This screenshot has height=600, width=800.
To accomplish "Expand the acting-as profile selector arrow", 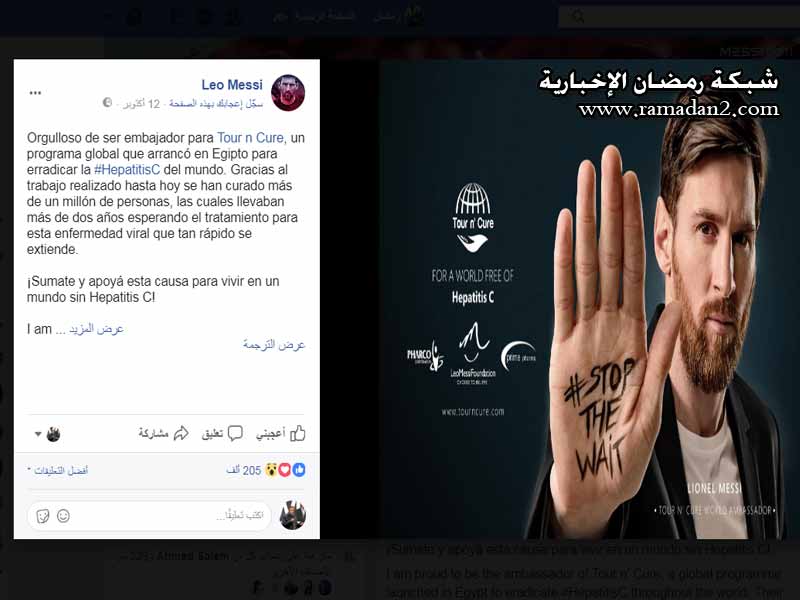I will click(38, 434).
